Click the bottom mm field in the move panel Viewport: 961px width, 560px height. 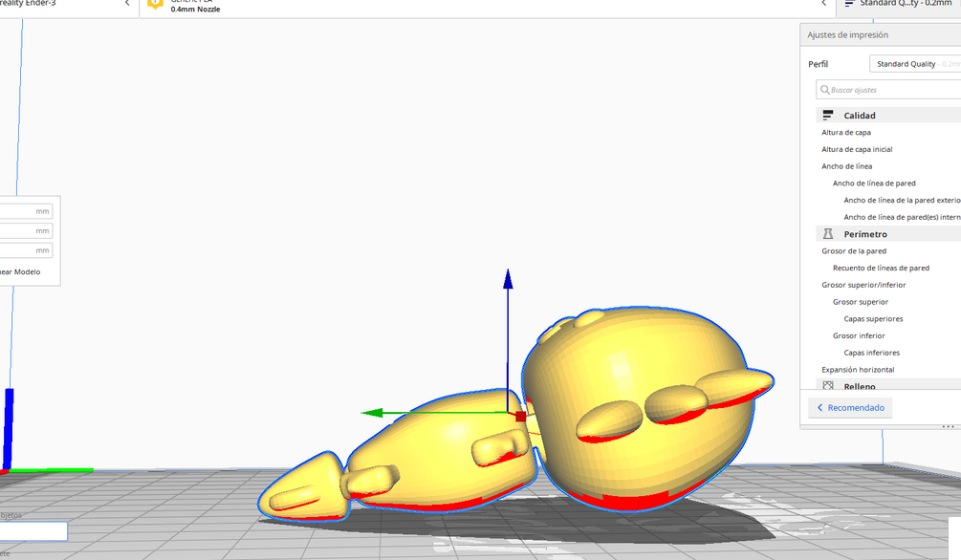point(27,250)
